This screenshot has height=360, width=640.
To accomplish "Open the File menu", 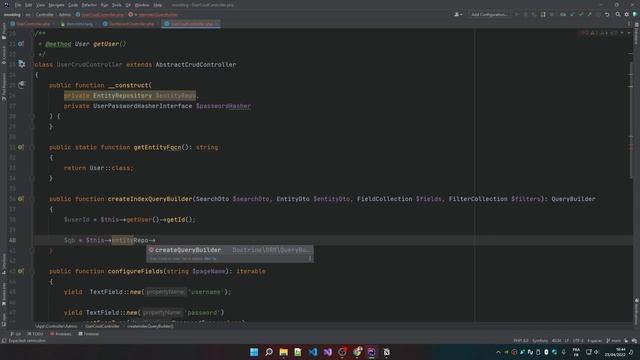I will [18, 5].
